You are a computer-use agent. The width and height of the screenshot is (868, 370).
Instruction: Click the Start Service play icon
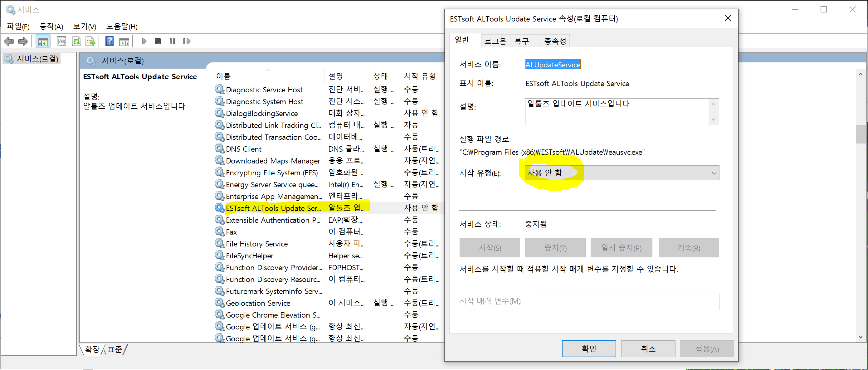144,41
